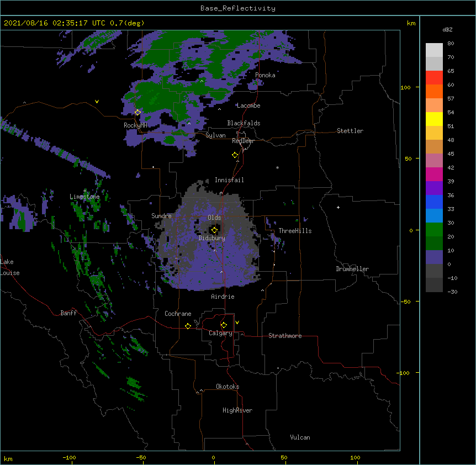
Task: Click the yellow diamond marker above Calgary label
Action: tap(224, 325)
